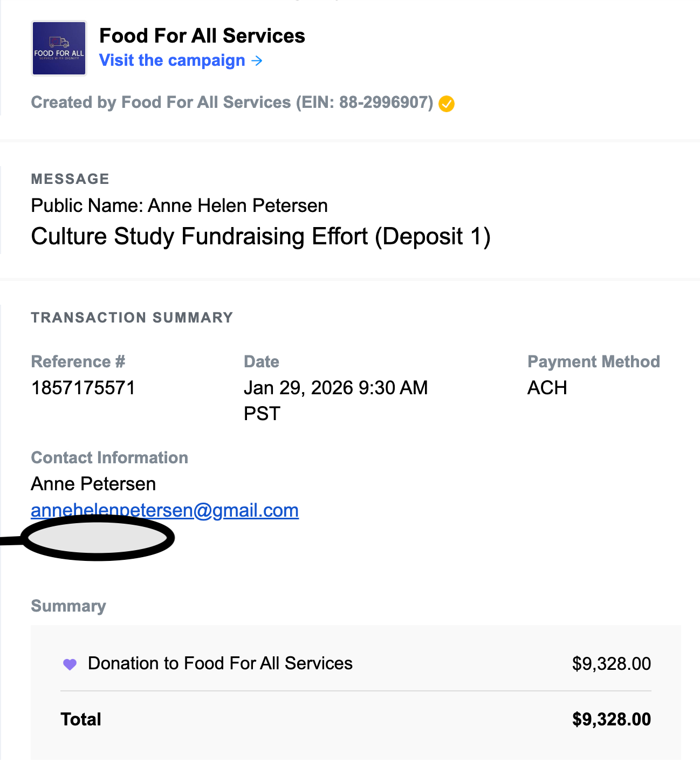The image size is (700, 768).
Task: Click the bold Total amount $9,328.00
Action: pos(611,719)
